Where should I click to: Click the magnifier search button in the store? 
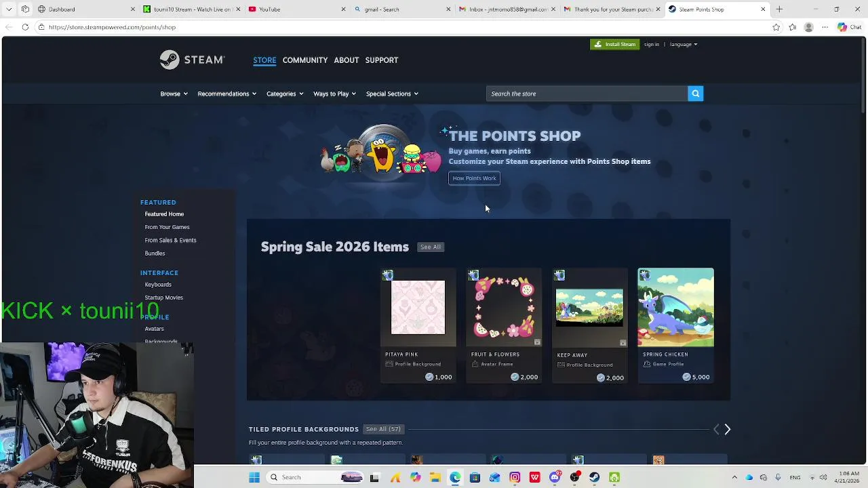pos(695,94)
